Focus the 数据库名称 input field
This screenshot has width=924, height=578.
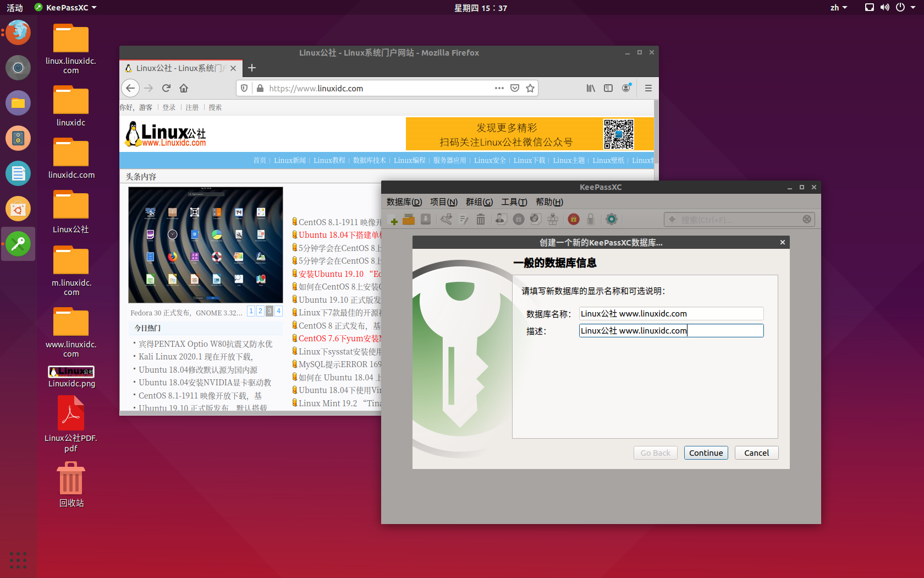670,313
